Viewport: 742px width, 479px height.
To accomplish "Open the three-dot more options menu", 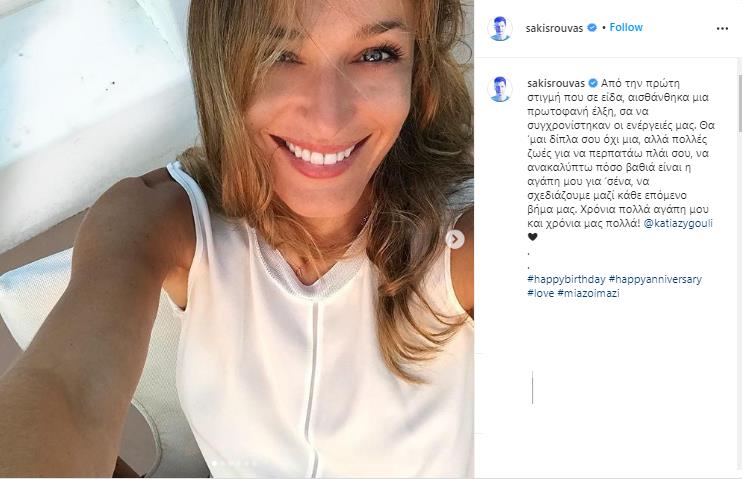I will 722,29.
